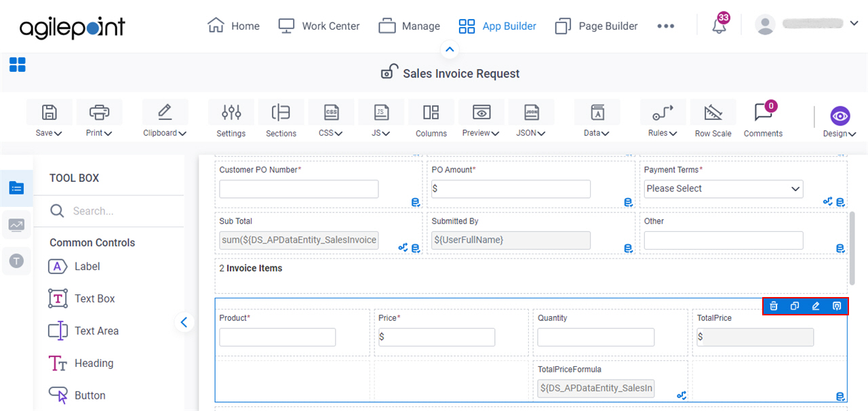Go to the Home tab
Viewport: 868px width, 411px height.
[233, 26]
